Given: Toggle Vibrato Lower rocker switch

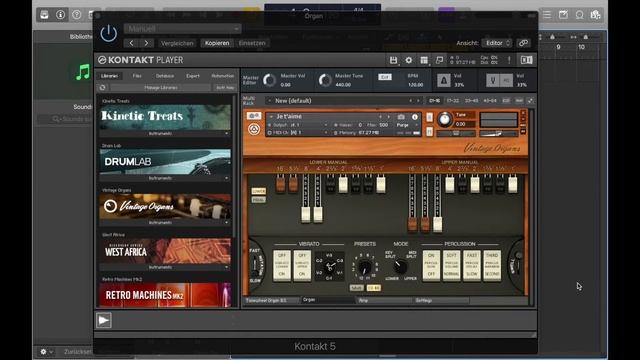Looking at the screenshot, I should point(282,265).
